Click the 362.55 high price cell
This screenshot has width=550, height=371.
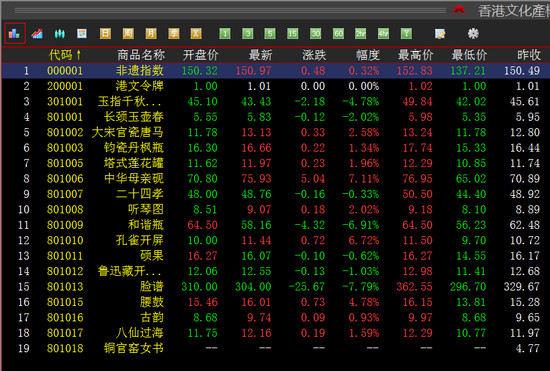tap(415, 286)
